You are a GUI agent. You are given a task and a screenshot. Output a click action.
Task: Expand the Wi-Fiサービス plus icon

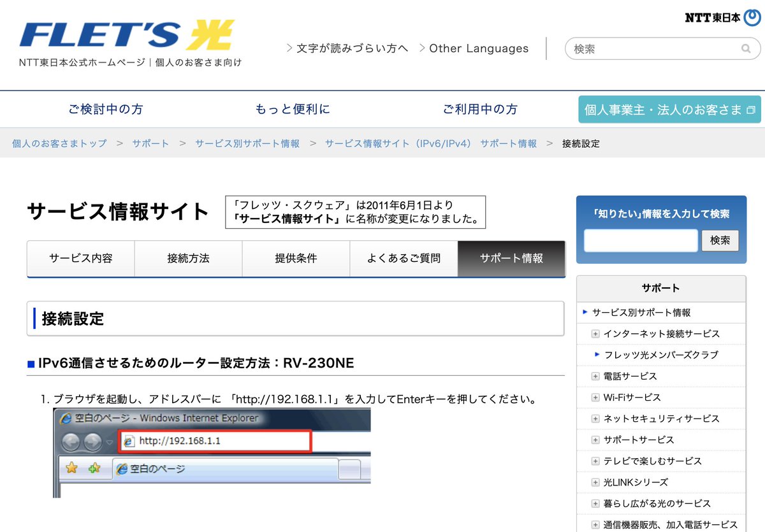595,398
